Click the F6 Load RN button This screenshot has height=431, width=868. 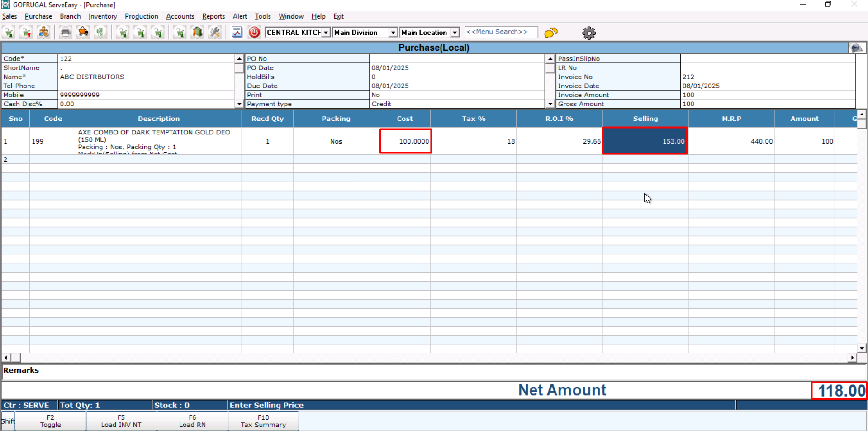(192, 421)
